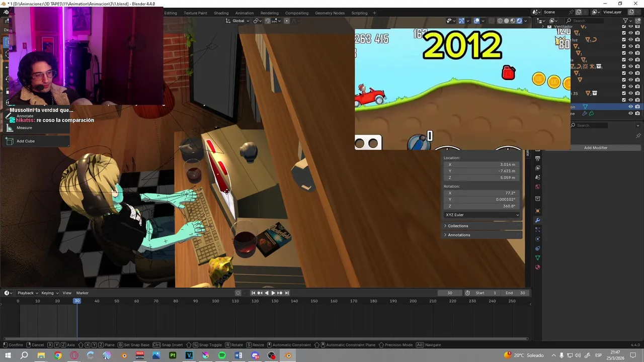Jump to the next keyframe
This screenshot has width=644, height=362.
(280, 293)
